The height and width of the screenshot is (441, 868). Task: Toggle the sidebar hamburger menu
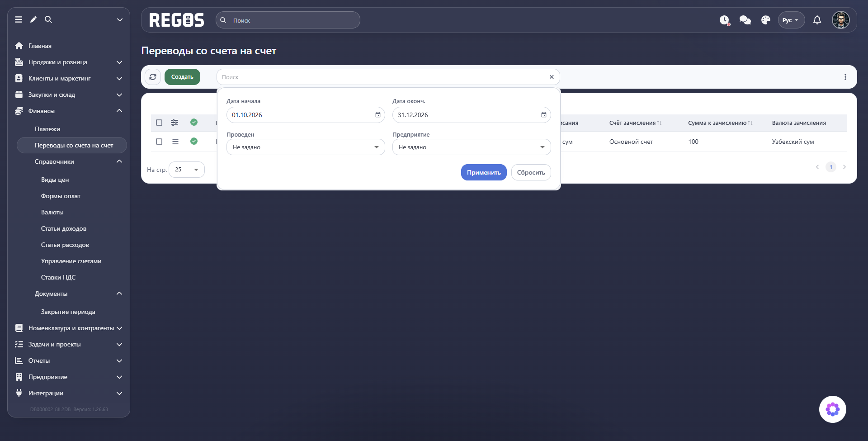[19, 19]
